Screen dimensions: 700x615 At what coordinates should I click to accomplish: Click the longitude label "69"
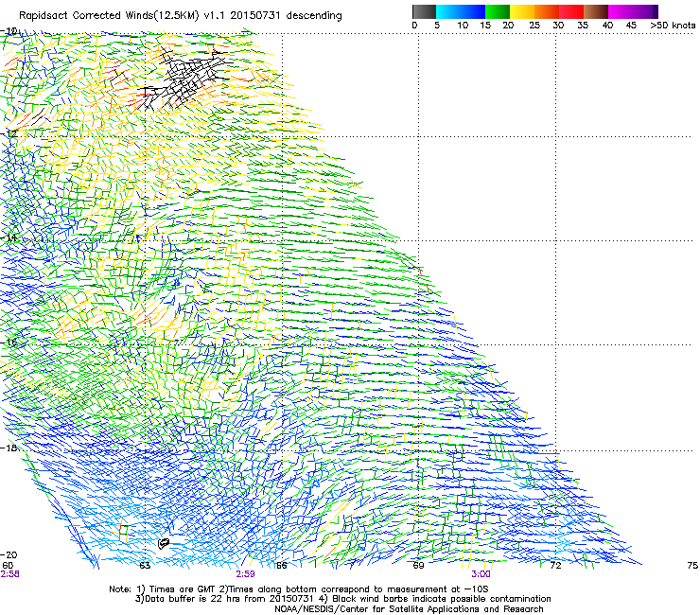click(418, 566)
